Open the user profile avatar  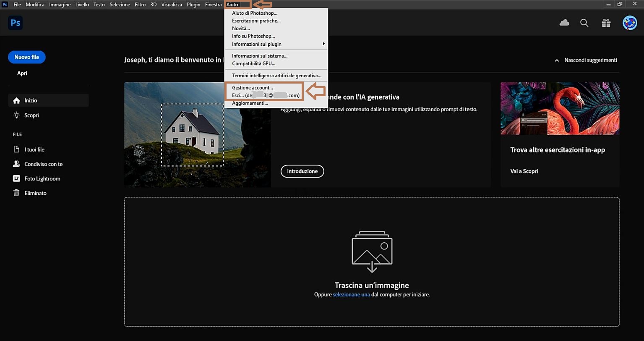coord(630,23)
